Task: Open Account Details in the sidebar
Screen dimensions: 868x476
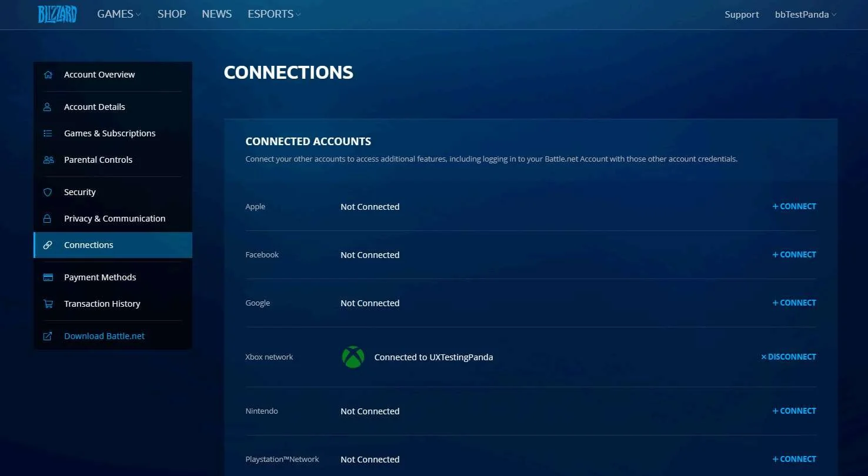Action: (x=113, y=107)
